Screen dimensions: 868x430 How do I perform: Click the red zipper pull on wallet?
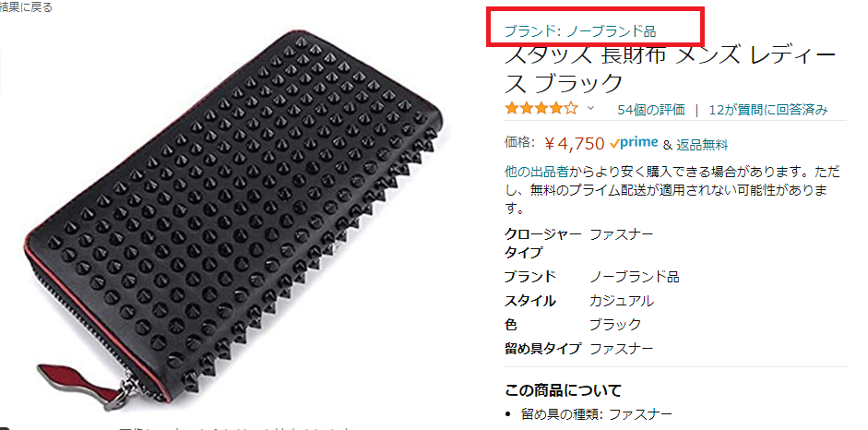pos(80,382)
